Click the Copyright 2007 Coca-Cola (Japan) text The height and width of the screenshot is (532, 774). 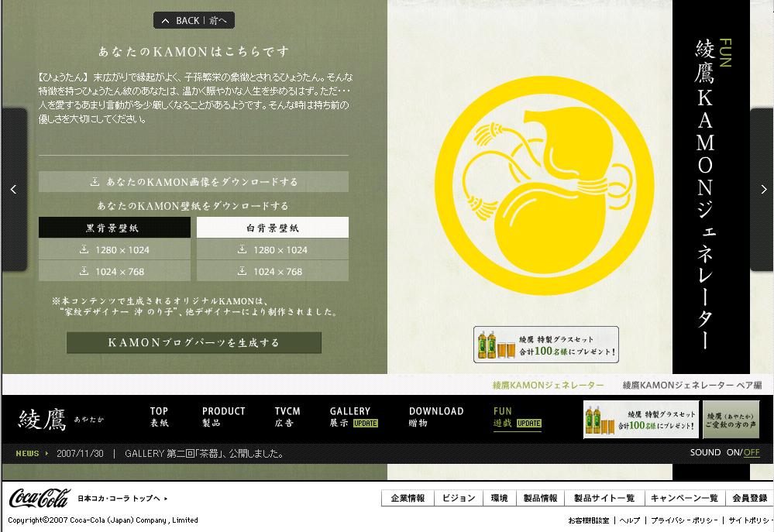(x=103, y=520)
